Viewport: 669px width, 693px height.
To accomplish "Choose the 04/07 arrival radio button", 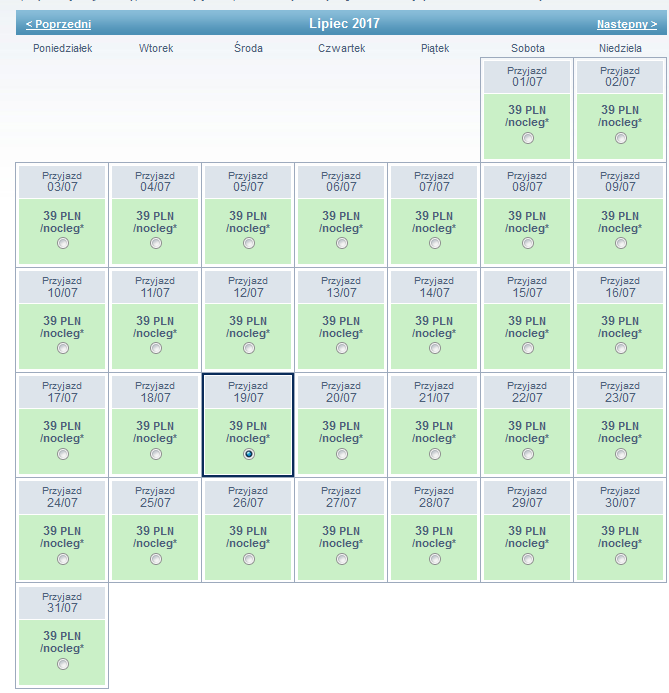I will point(156,243).
